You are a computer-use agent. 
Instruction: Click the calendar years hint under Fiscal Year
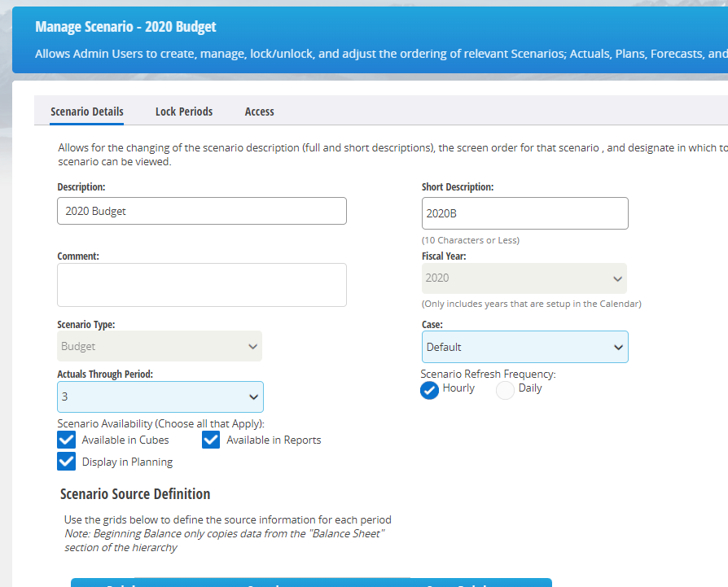click(x=531, y=304)
